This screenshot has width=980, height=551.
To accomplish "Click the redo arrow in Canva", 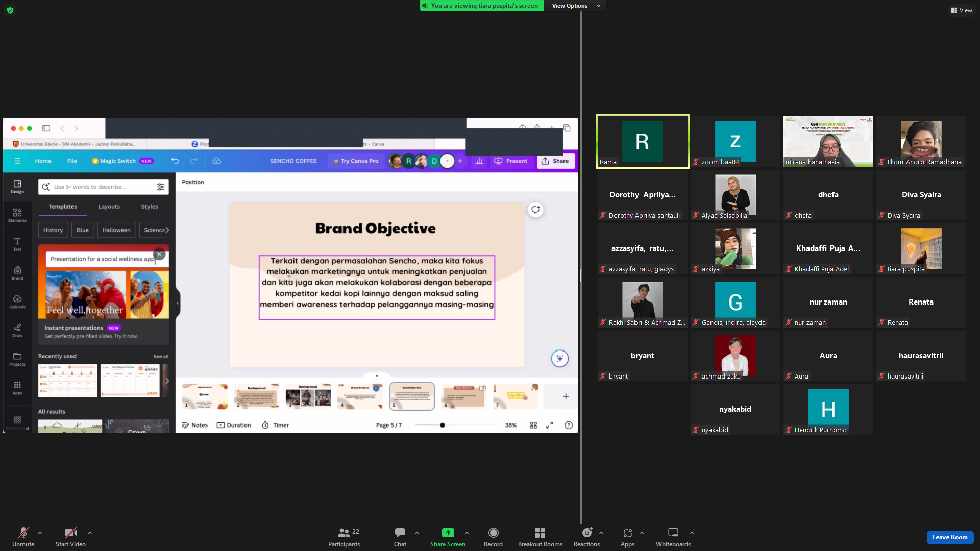I will [x=193, y=161].
